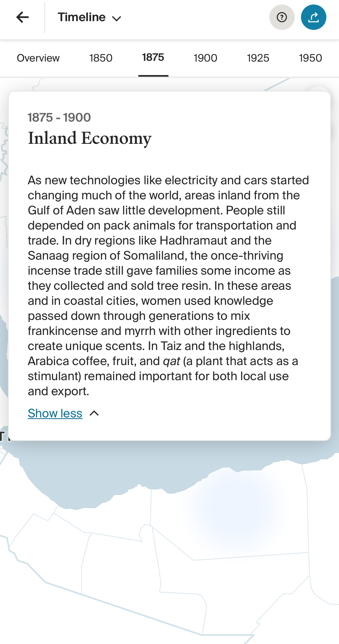This screenshot has width=339, height=644.
Task: Tap the 1875 - 1900 date label
Action: (x=59, y=117)
